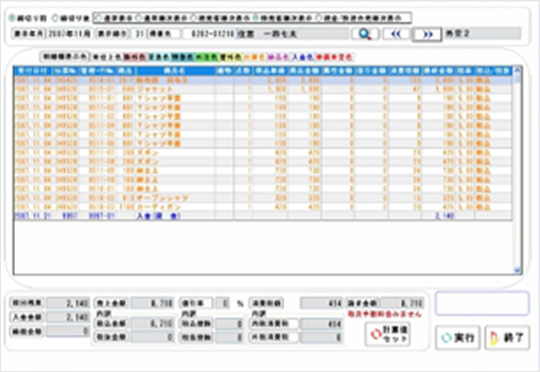The width and height of the screenshot is (540, 372).
Task: Click the 商品名 column header
Action: (x=176, y=71)
